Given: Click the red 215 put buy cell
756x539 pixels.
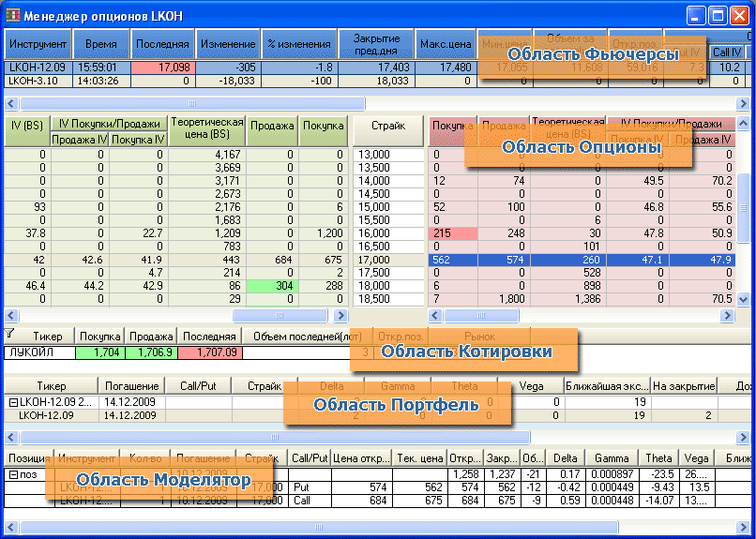Looking at the screenshot, I should point(453,233).
